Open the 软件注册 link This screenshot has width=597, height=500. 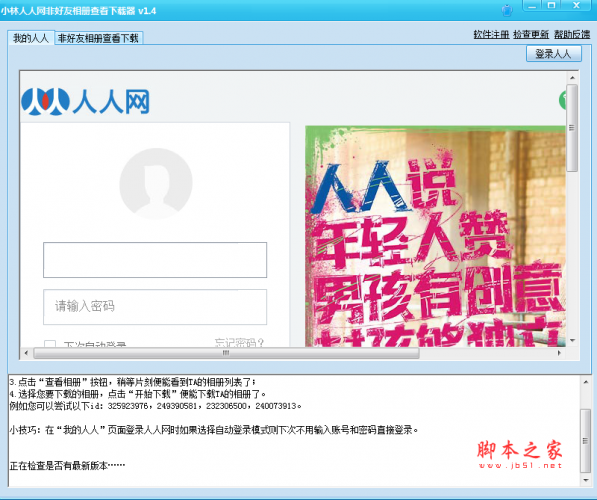491,35
